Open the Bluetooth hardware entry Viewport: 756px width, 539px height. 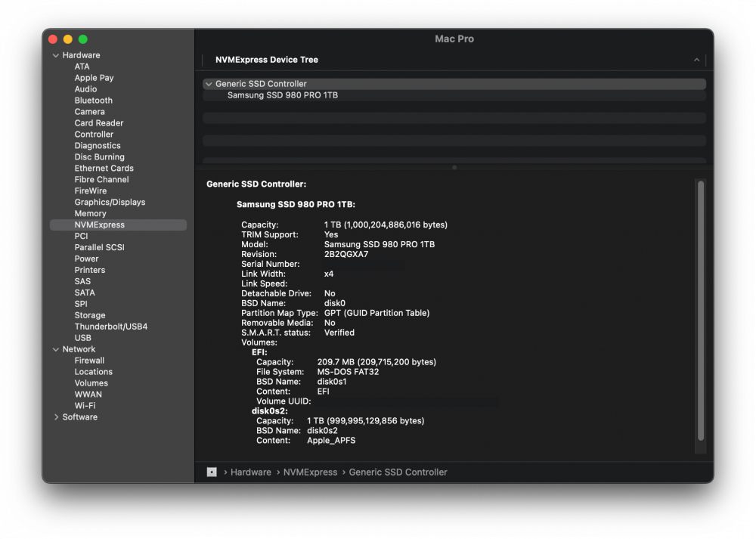[93, 101]
